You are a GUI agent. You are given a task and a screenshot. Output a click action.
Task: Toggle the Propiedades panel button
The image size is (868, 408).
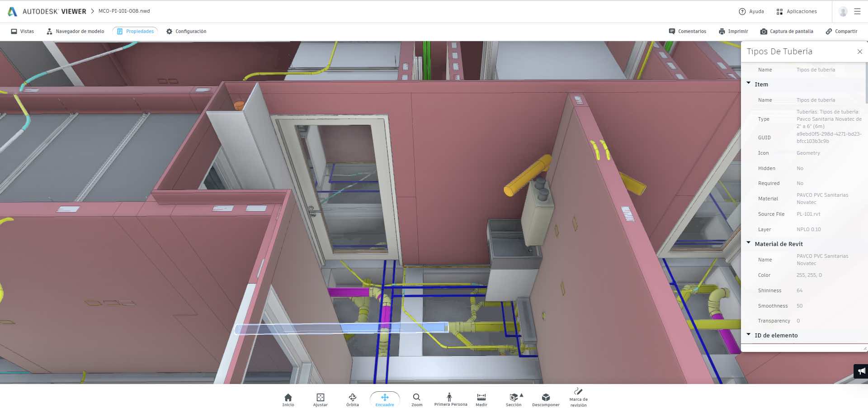coord(135,31)
